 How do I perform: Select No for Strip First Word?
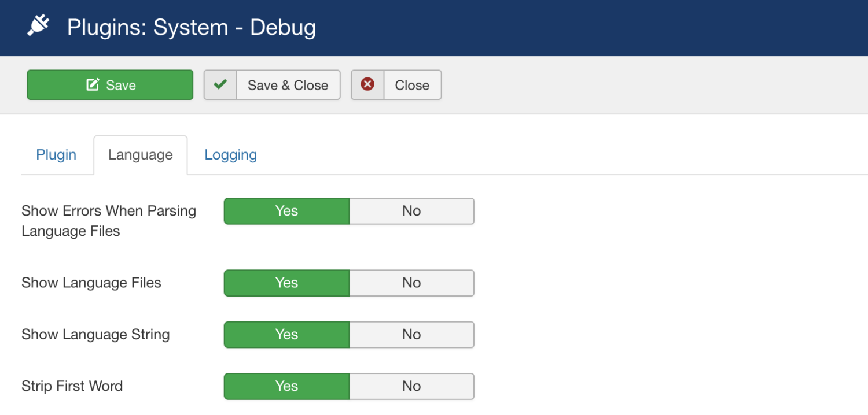[411, 386]
